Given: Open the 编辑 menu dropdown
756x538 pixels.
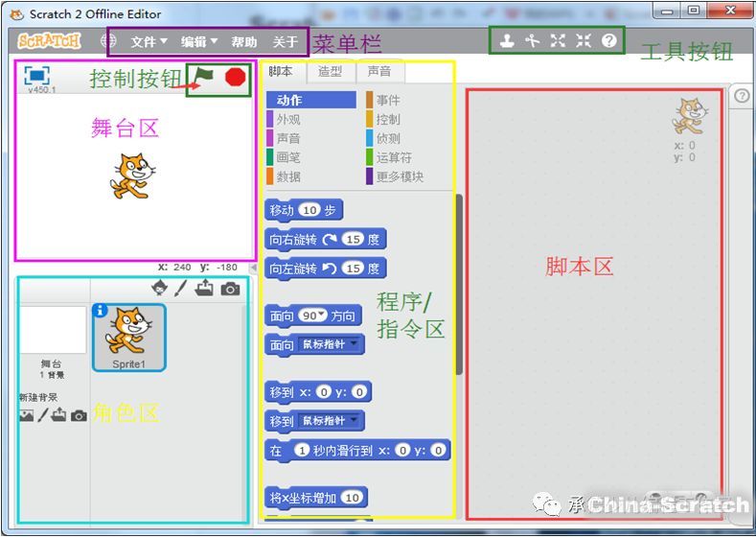Looking at the screenshot, I should point(199,42).
